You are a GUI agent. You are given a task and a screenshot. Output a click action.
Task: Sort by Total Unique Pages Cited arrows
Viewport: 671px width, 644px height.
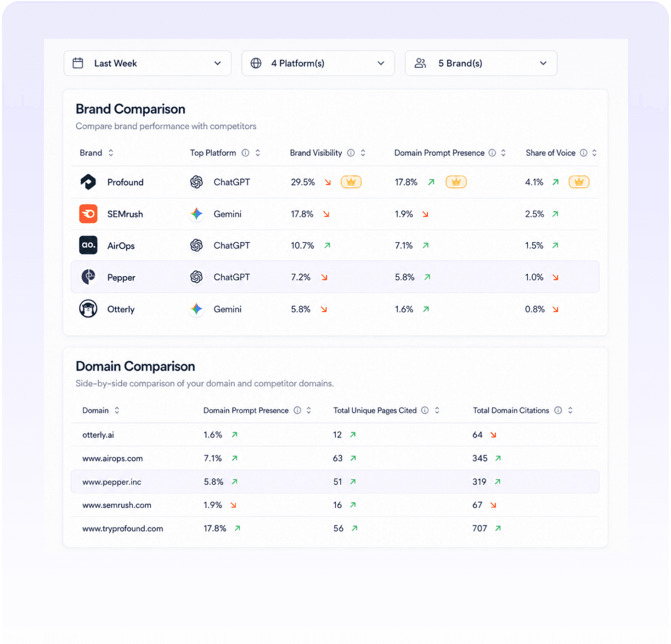tap(437, 410)
